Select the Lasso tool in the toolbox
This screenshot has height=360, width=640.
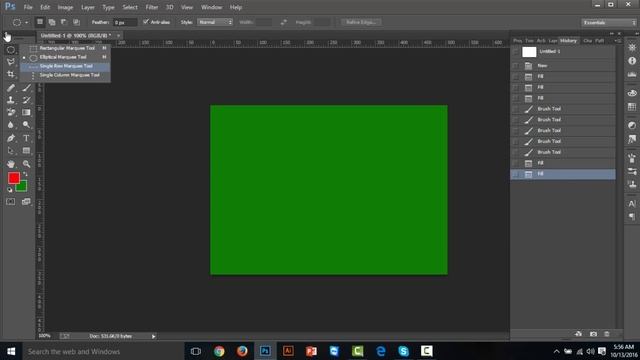(x=11, y=62)
